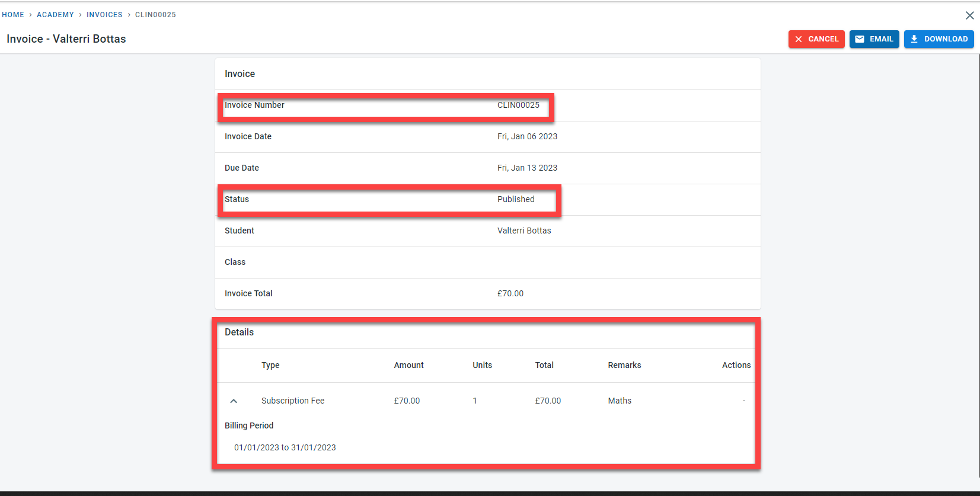Click the Type column header
Image resolution: width=980 pixels, height=496 pixels.
pyautogui.click(x=270, y=365)
